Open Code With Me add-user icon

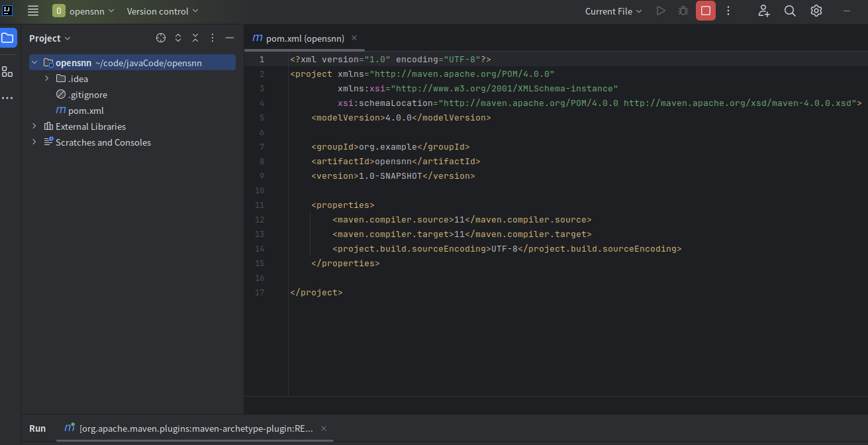coord(764,11)
